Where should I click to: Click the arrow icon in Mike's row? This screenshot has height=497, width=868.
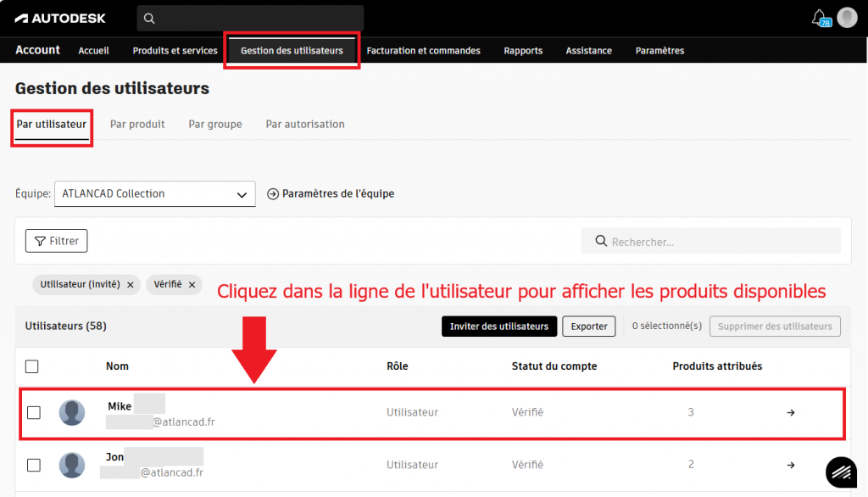(x=791, y=413)
